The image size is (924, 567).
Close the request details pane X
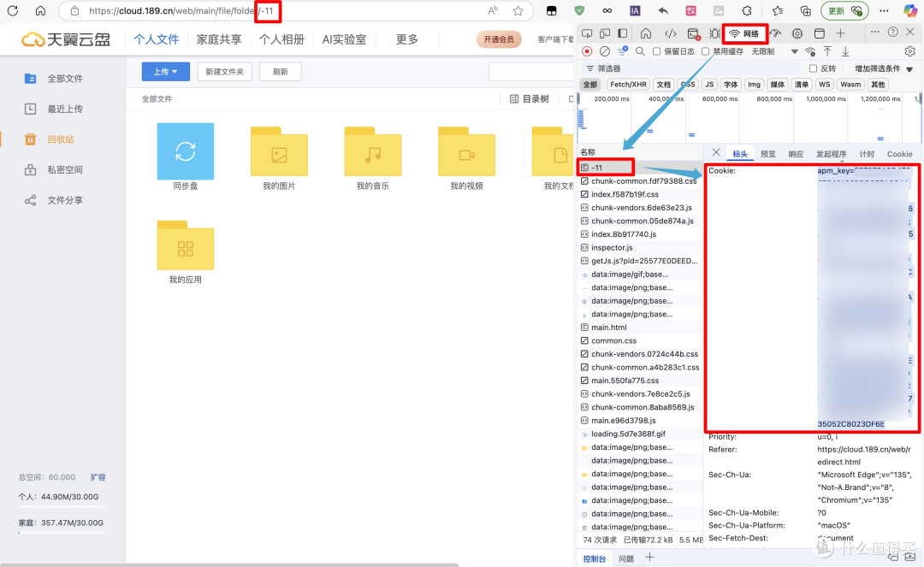[x=716, y=152]
